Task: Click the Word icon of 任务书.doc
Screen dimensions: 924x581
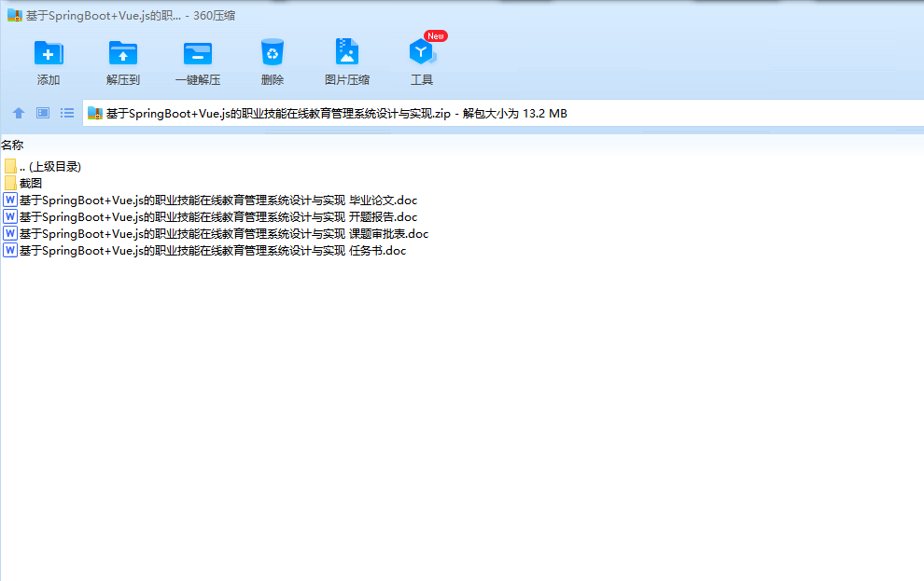Action: [10, 250]
